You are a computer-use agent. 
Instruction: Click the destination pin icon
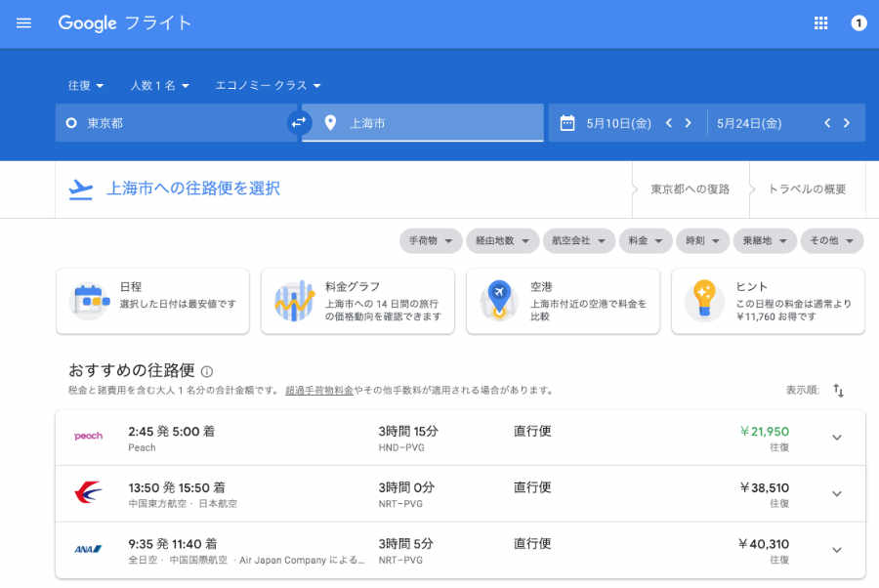point(330,123)
